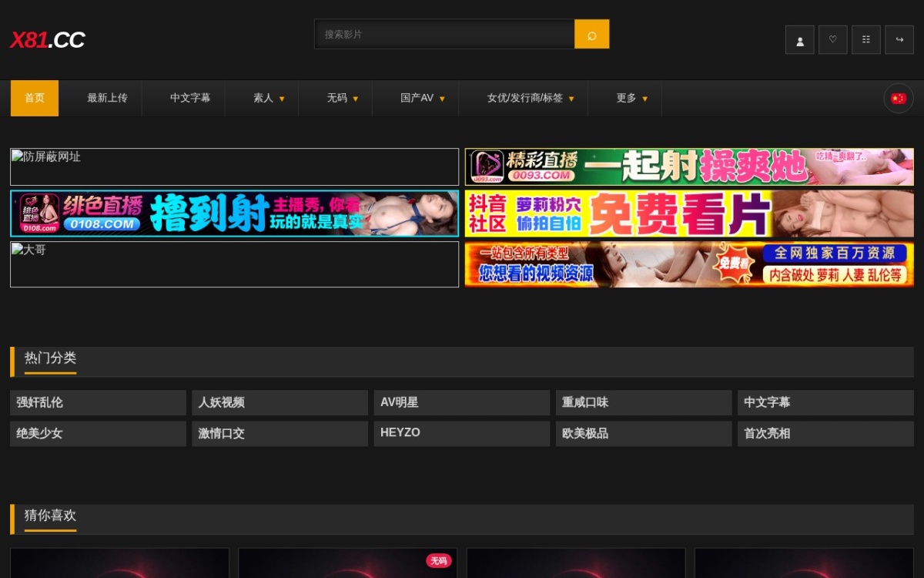Expand the 国产AV dropdown menu
Screen dimensions: 924x578
tap(423, 99)
